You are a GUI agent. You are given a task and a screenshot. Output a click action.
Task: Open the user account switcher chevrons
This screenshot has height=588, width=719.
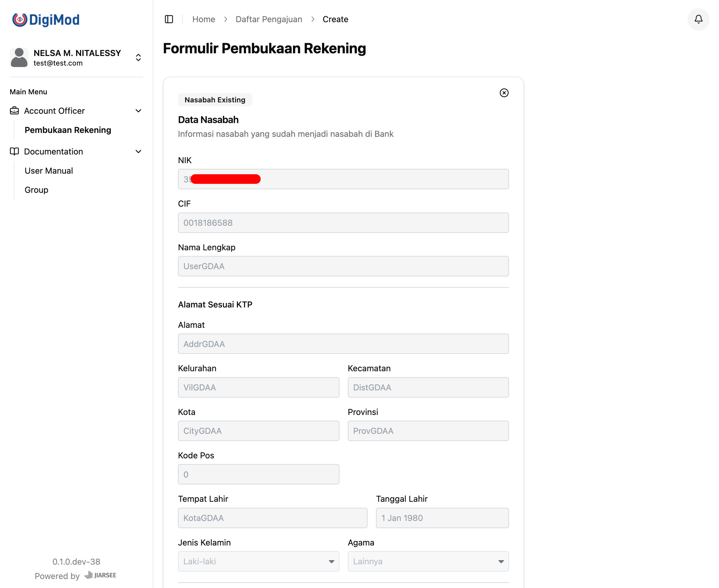[138, 57]
